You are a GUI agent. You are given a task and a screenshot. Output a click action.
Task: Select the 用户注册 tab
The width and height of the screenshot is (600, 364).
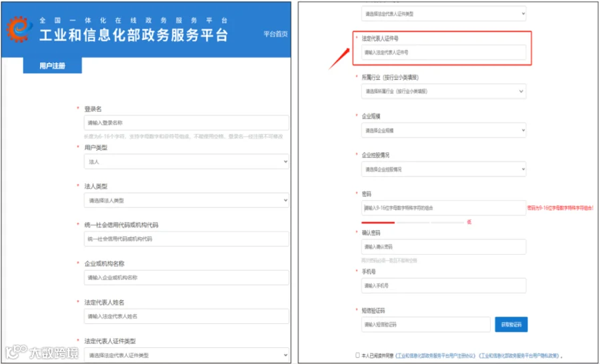coord(53,66)
